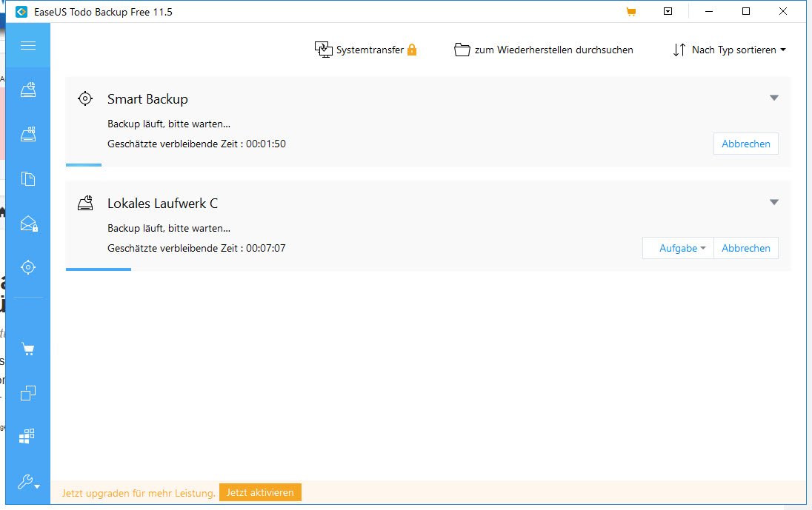Click remaining time 00:01:50 text
Viewport: 812px width, 510px height.
pyautogui.click(x=266, y=144)
